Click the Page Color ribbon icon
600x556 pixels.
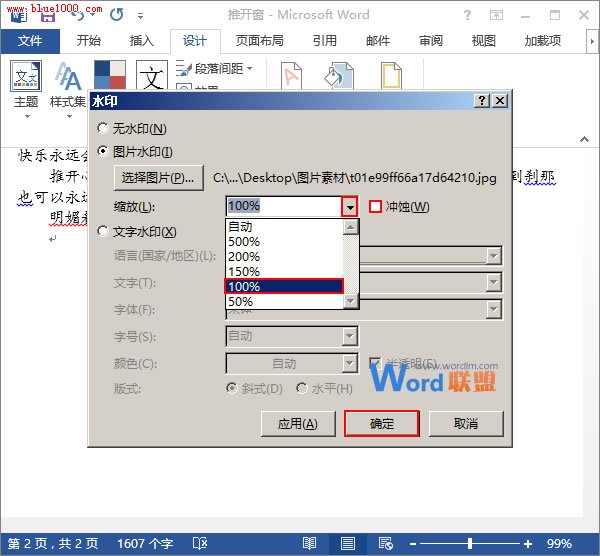click(x=339, y=75)
